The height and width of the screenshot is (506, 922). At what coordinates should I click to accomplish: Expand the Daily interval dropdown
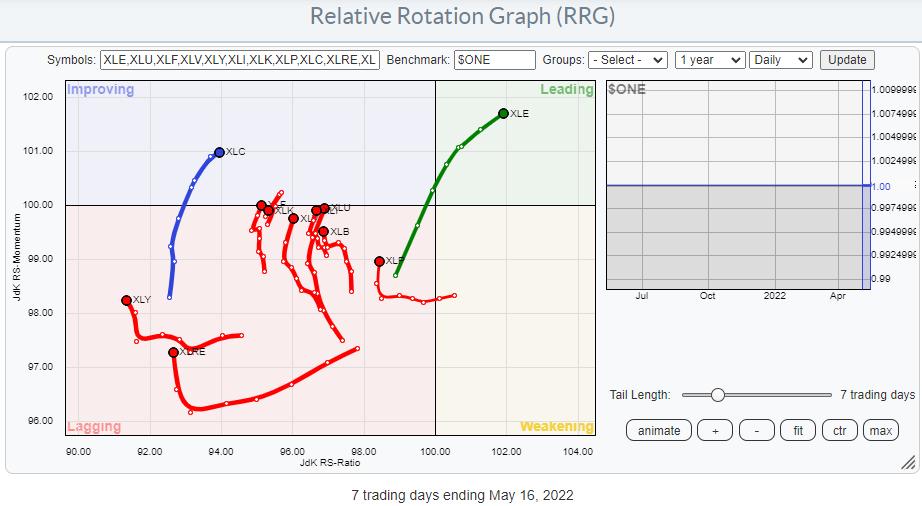click(x=781, y=60)
